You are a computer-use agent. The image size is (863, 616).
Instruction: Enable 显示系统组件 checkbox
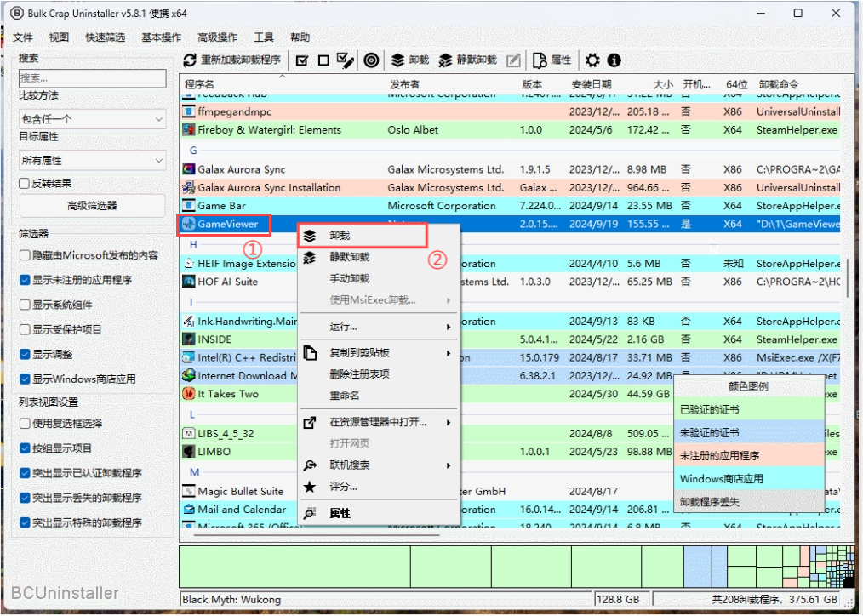tap(25, 305)
